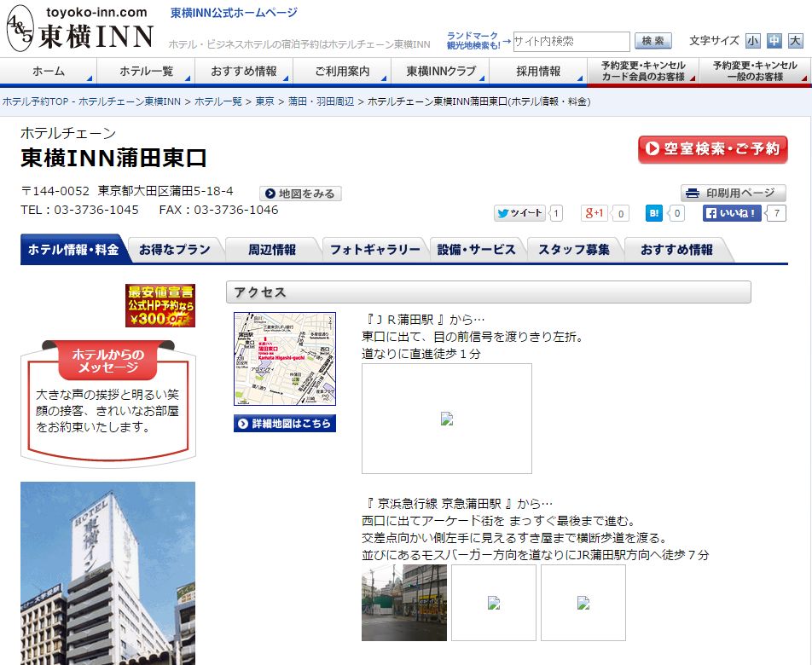
Task: Switch to the 周辺情報 tab
Action: coord(272,250)
